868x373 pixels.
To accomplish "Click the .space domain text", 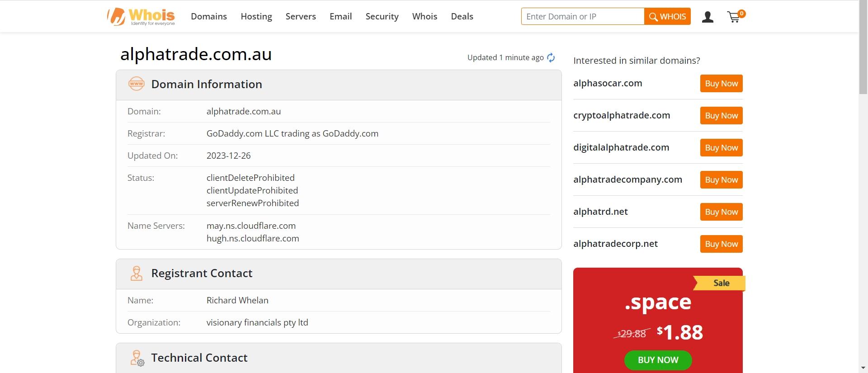I will [658, 302].
